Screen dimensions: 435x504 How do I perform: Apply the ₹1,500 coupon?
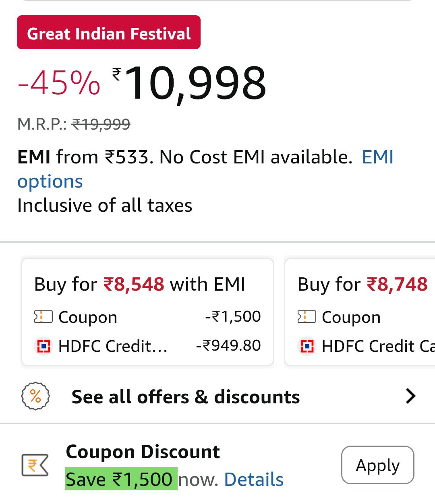click(x=377, y=465)
